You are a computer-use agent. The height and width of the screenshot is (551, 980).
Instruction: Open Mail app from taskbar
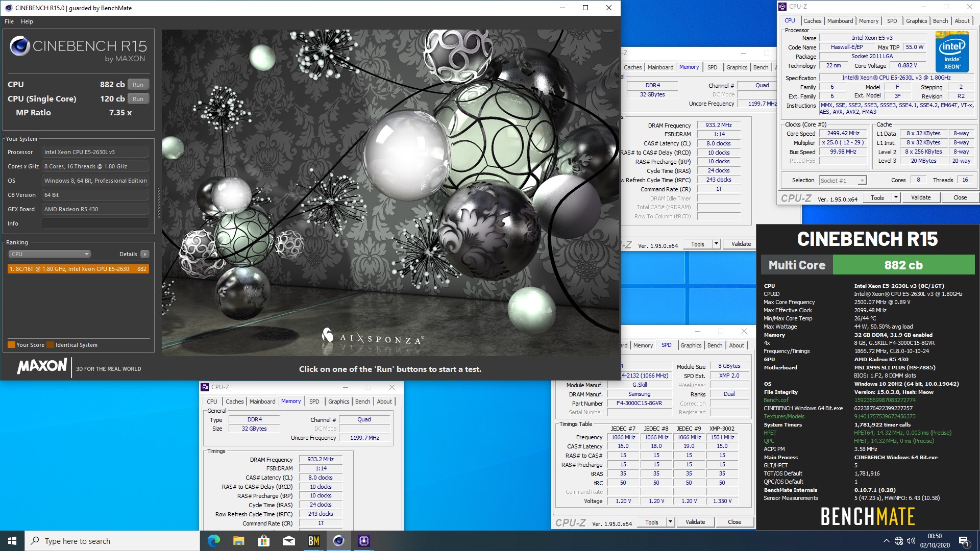(288, 541)
